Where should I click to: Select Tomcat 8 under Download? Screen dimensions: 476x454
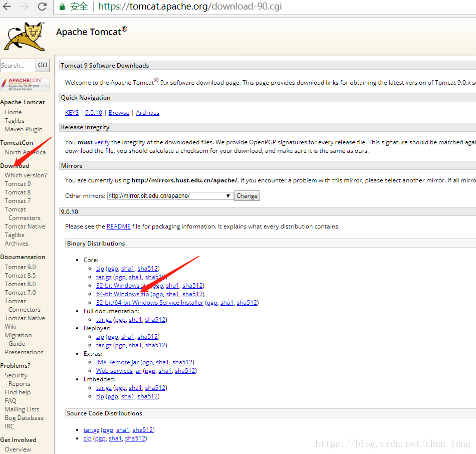click(x=18, y=192)
